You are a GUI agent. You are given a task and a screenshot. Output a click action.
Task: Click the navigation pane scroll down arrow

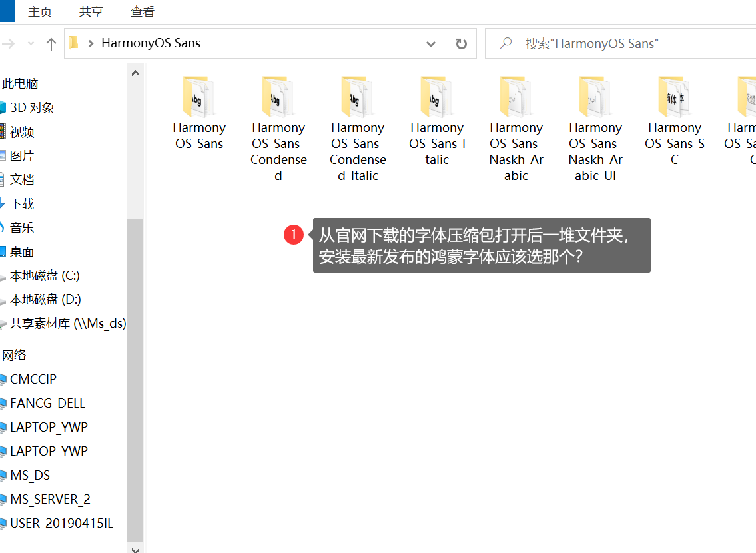[x=135, y=548]
